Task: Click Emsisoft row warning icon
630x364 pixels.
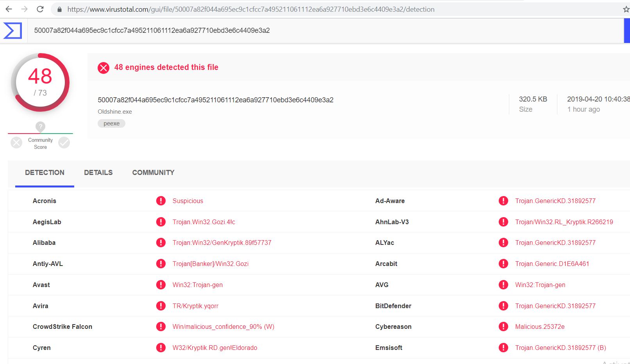Action: point(503,348)
